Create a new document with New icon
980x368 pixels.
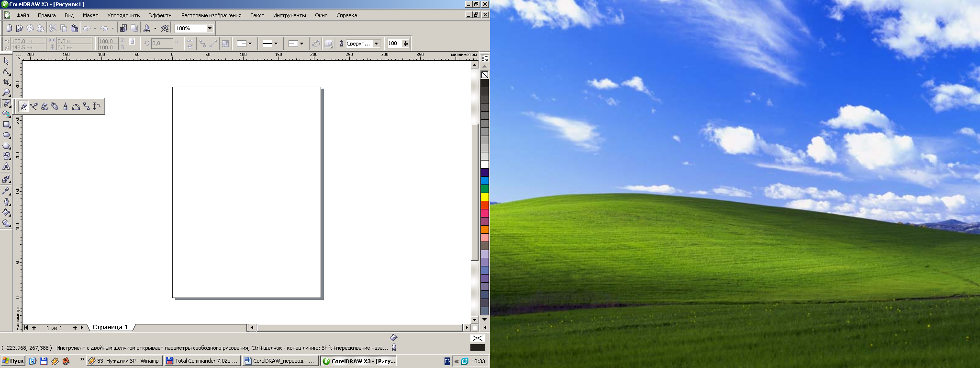point(9,28)
